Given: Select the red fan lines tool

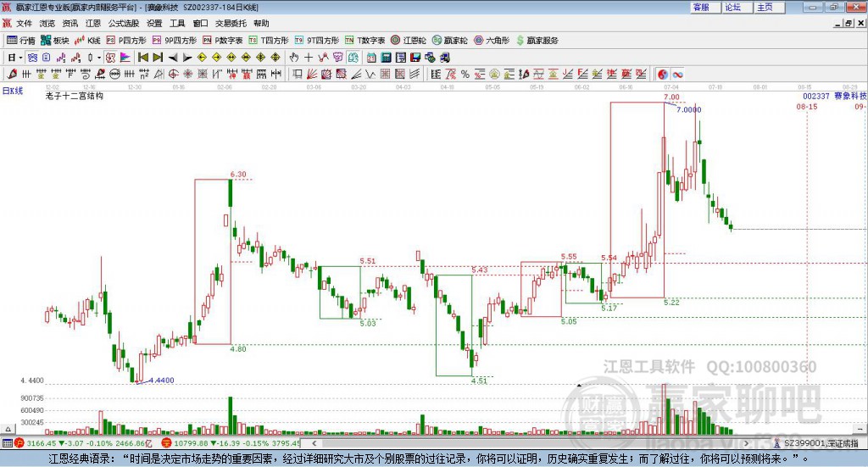Looking at the screenshot, I should pyautogui.click(x=312, y=74).
